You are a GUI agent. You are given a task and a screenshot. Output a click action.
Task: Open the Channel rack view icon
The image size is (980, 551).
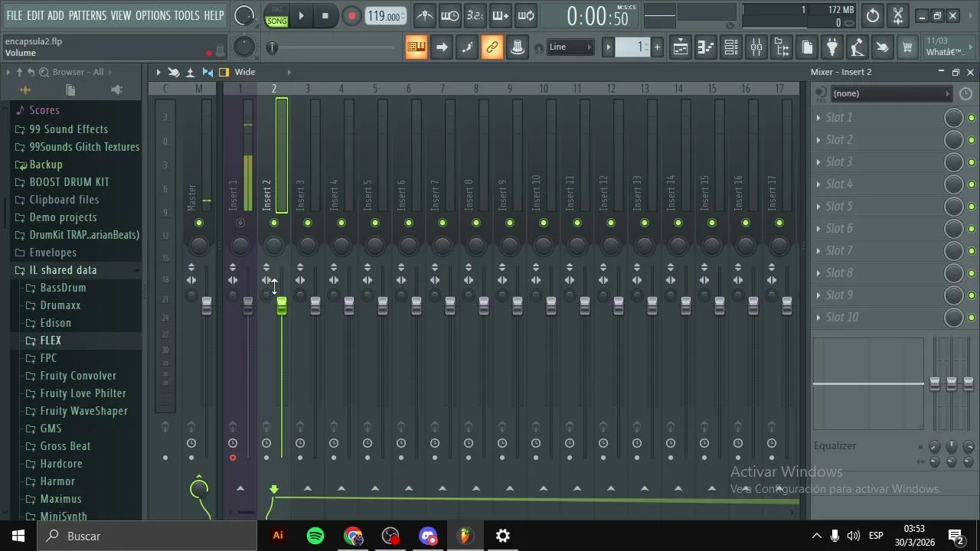731,47
